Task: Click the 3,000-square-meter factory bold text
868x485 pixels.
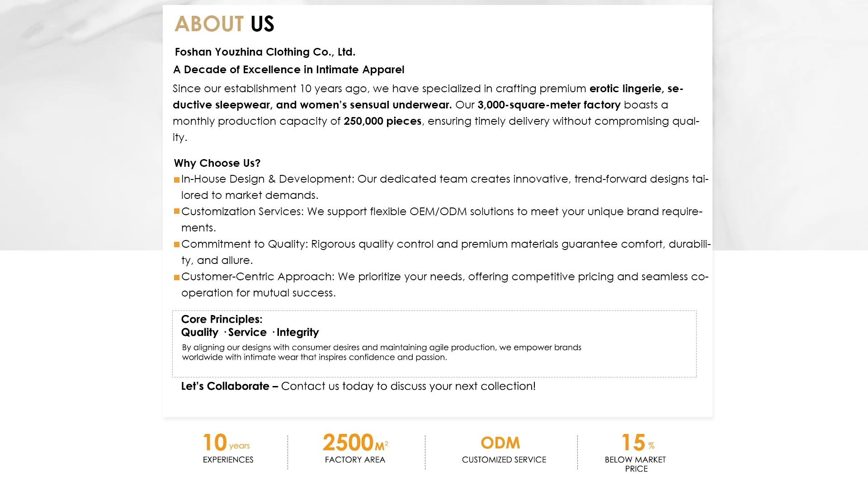Action: tap(549, 105)
